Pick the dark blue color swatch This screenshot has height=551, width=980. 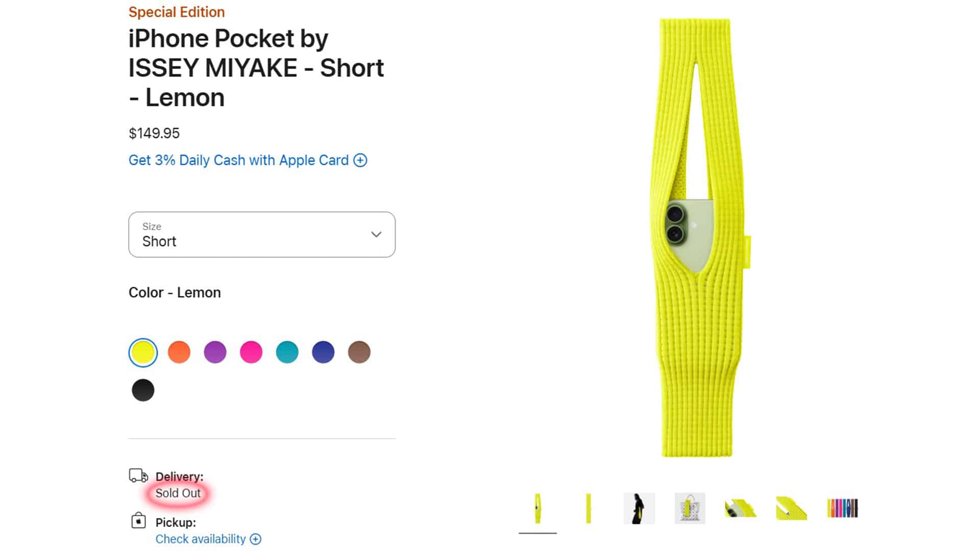pos(323,352)
